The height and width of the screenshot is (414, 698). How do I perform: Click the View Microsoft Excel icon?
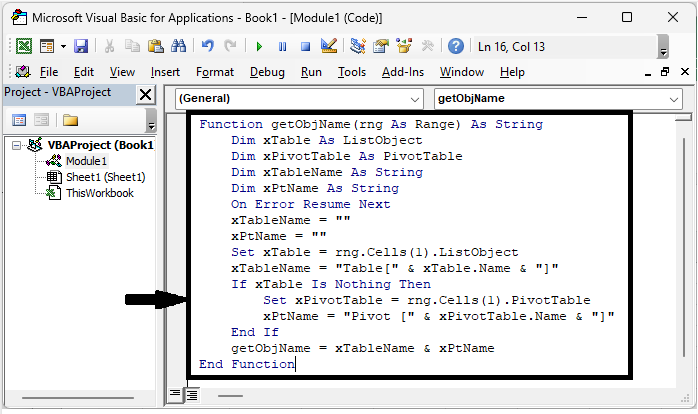coord(24,46)
